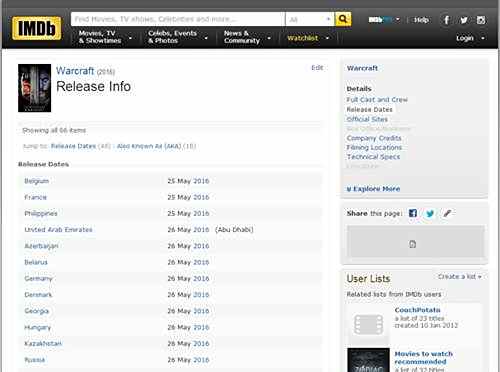Screen dimensions: 500x372
Task: Select Release Dates in sidebar
Action: click(x=369, y=109)
